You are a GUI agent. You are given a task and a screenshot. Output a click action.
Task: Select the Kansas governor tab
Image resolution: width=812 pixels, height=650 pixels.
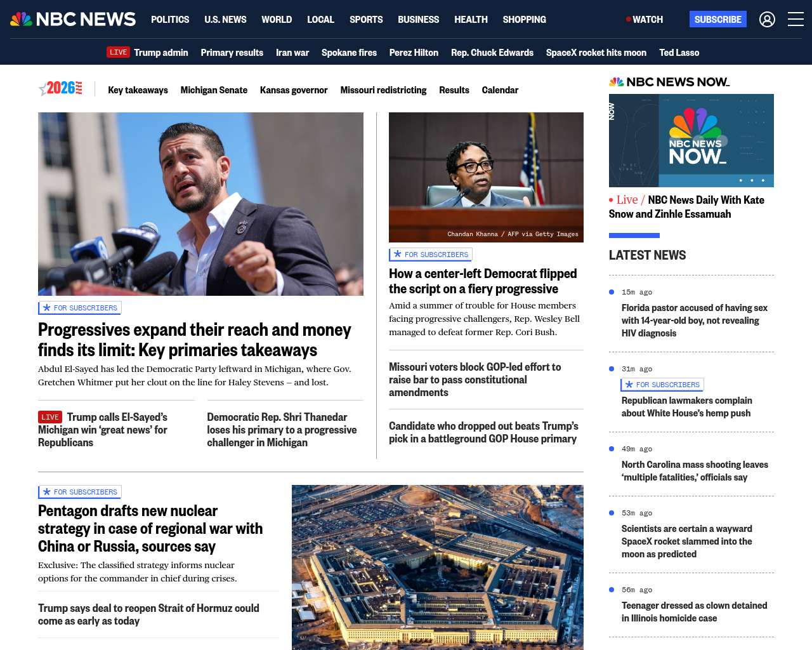coord(294,90)
